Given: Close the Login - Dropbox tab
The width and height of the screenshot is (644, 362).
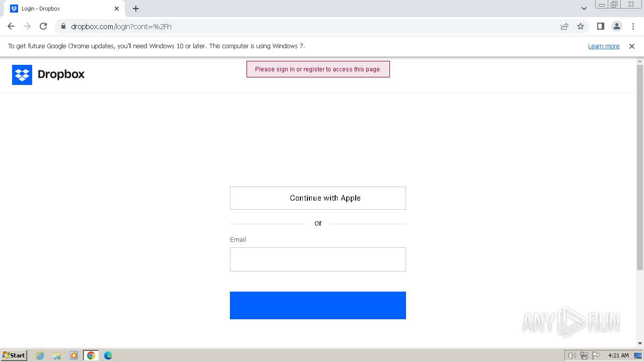Looking at the screenshot, I should click(x=117, y=9).
